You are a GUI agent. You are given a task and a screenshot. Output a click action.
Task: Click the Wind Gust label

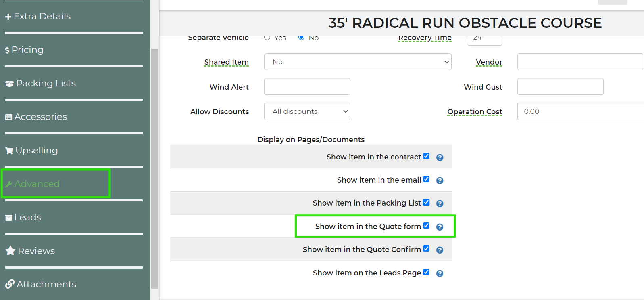pos(483,87)
